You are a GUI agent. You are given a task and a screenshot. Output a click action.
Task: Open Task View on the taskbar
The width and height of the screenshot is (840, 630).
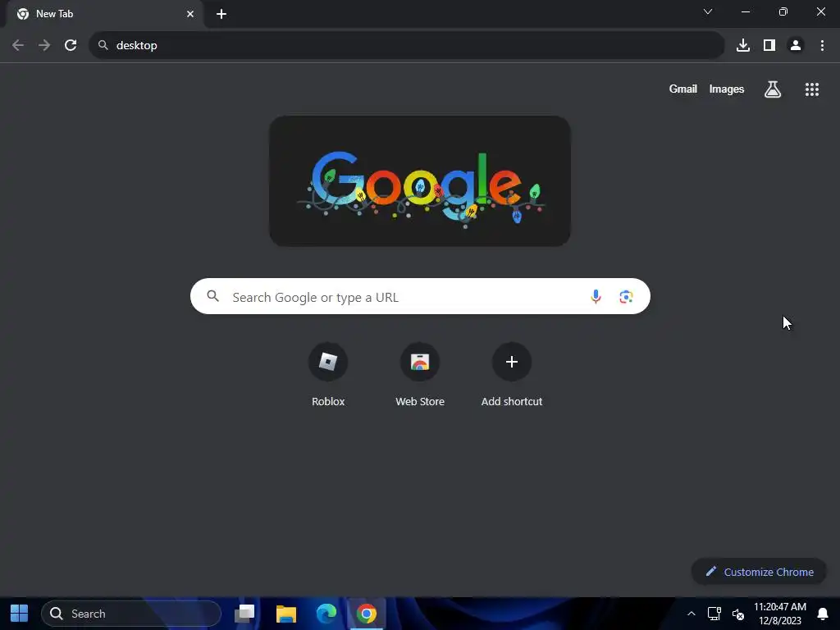244,614
